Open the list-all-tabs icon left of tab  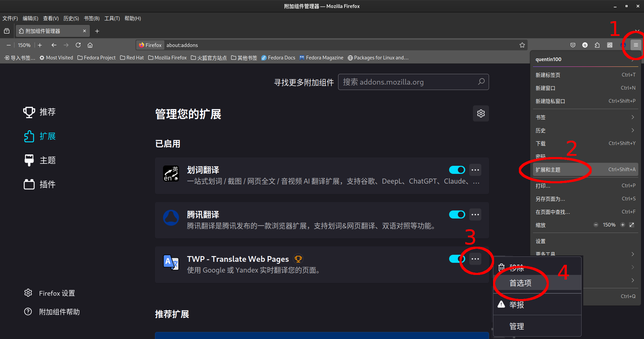7,31
